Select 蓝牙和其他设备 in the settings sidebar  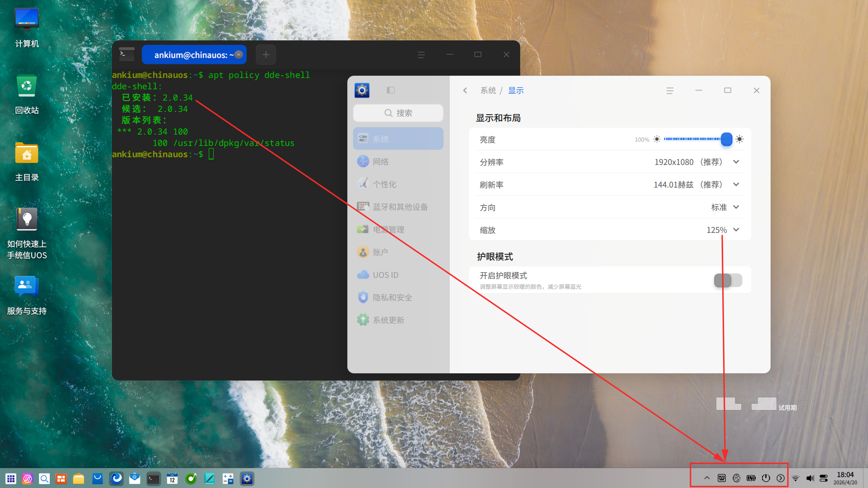pyautogui.click(x=398, y=207)
